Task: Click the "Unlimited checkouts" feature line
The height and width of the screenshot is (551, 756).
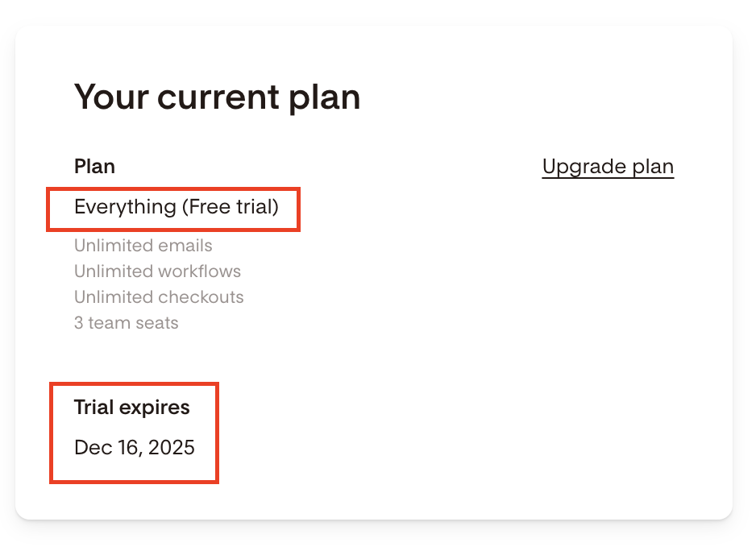Action: click(x=159, y=297)
